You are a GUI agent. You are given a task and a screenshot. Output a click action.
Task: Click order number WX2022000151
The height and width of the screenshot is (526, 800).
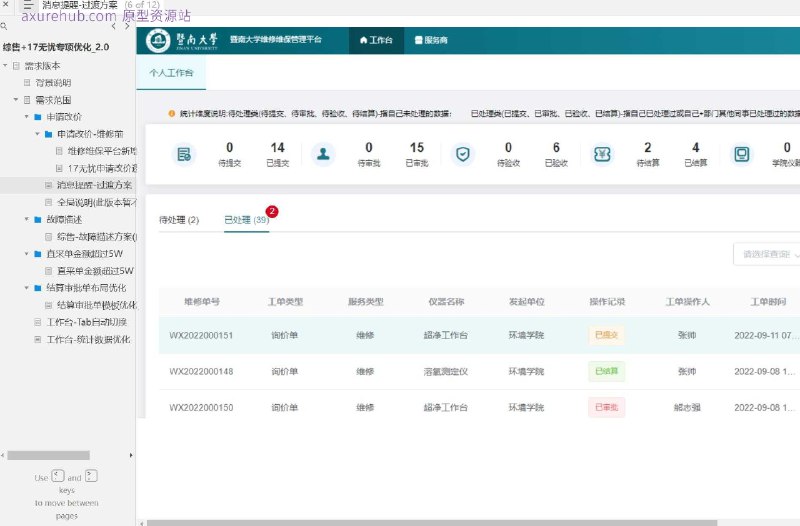[x=201, y=335]
